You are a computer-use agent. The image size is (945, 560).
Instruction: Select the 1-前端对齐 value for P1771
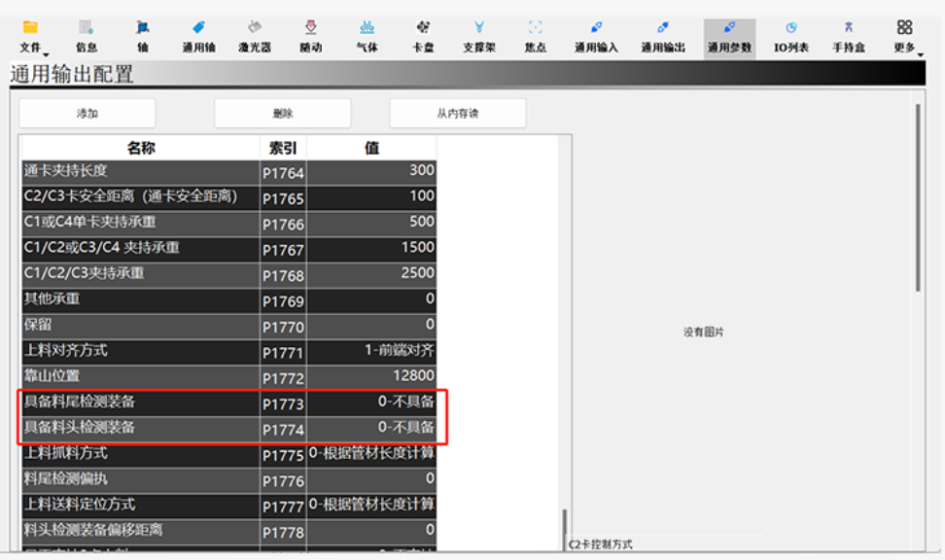point(371,351)
